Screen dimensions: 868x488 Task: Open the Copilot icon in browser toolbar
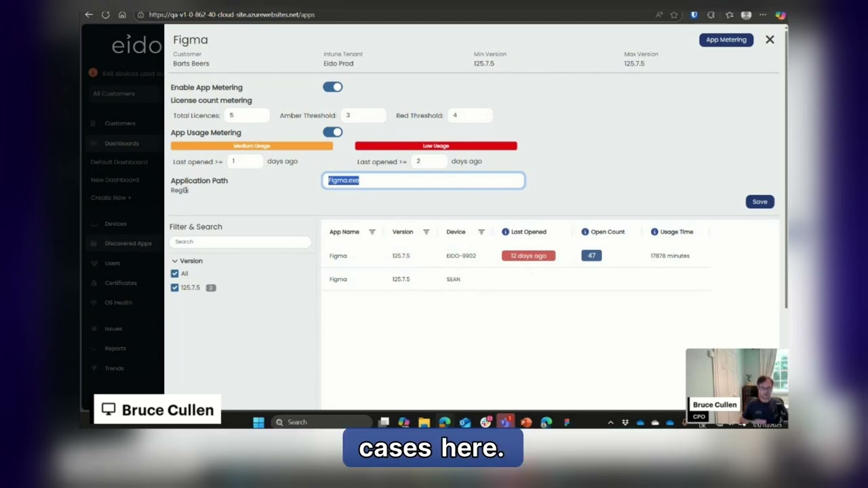pyautogui.click(x=781, y=14)
